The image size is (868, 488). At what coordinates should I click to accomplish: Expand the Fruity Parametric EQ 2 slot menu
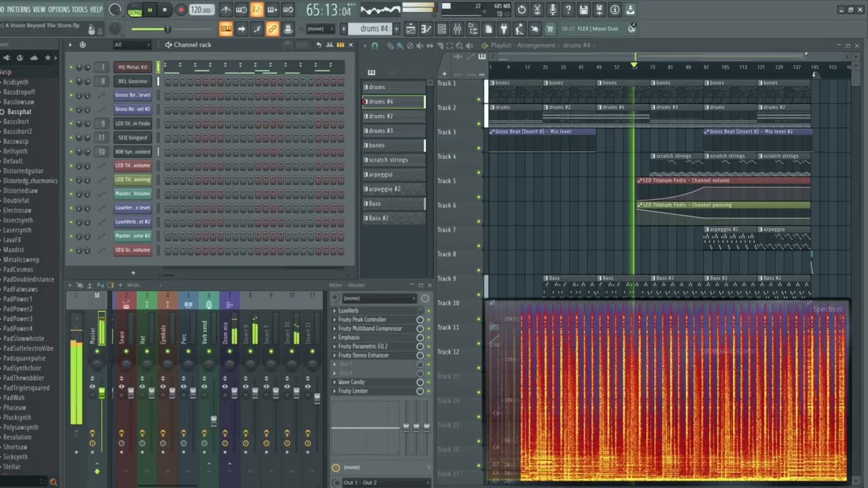[334, 346]
